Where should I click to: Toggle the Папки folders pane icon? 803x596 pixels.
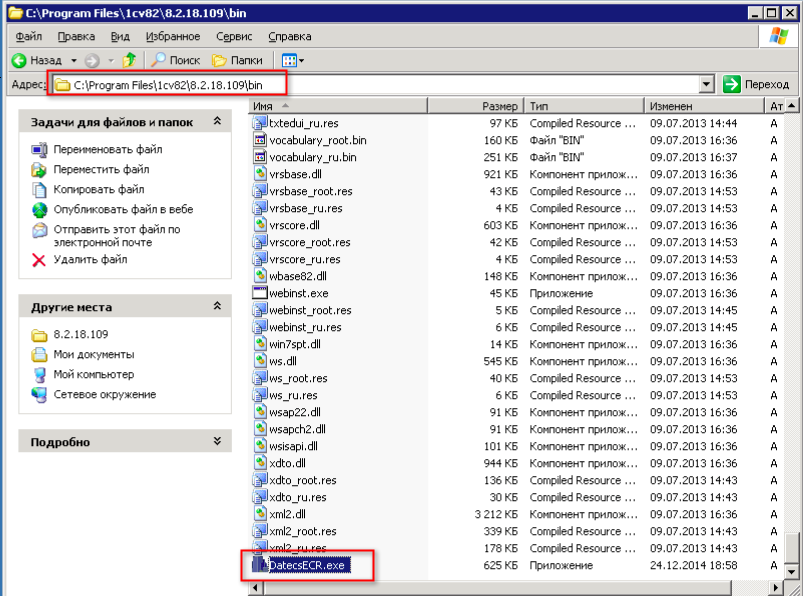[219, 60]
